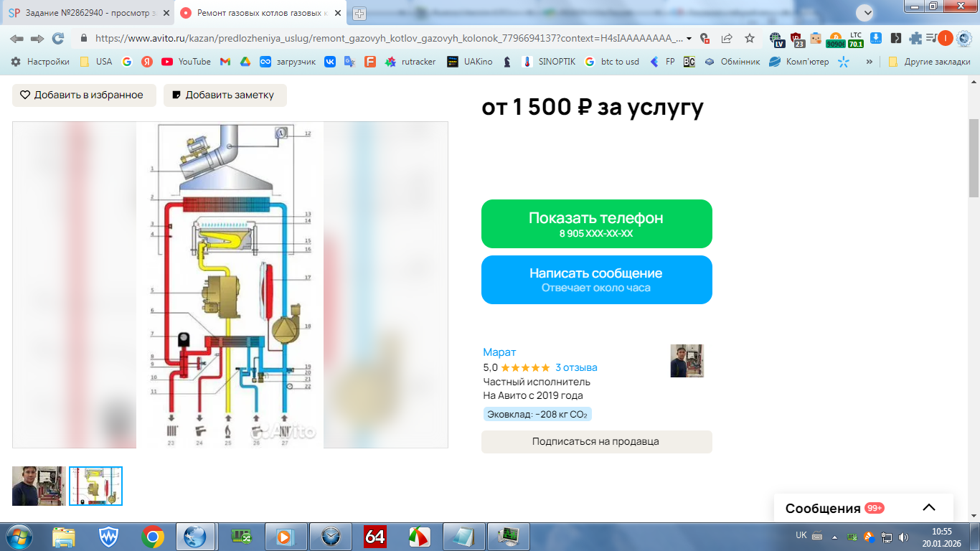
Task: Open the Настройки bookmark
Action: point(39,62)
